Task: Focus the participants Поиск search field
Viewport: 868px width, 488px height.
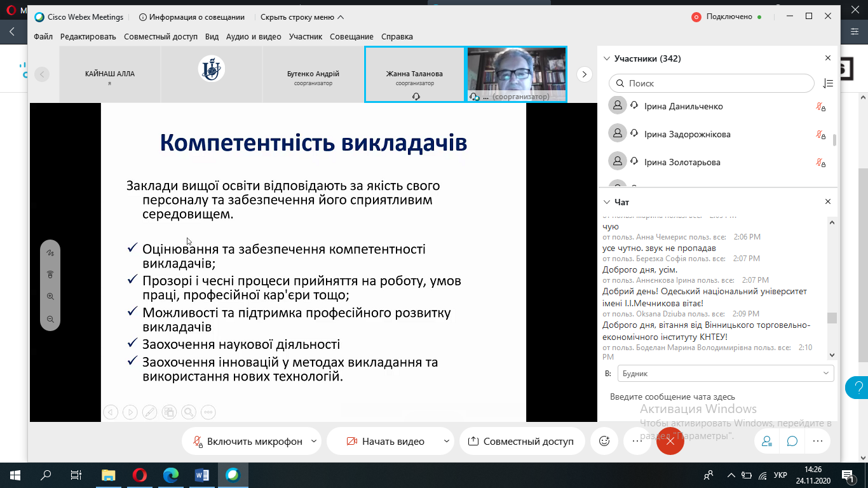Action: click(x=712, y=83)
